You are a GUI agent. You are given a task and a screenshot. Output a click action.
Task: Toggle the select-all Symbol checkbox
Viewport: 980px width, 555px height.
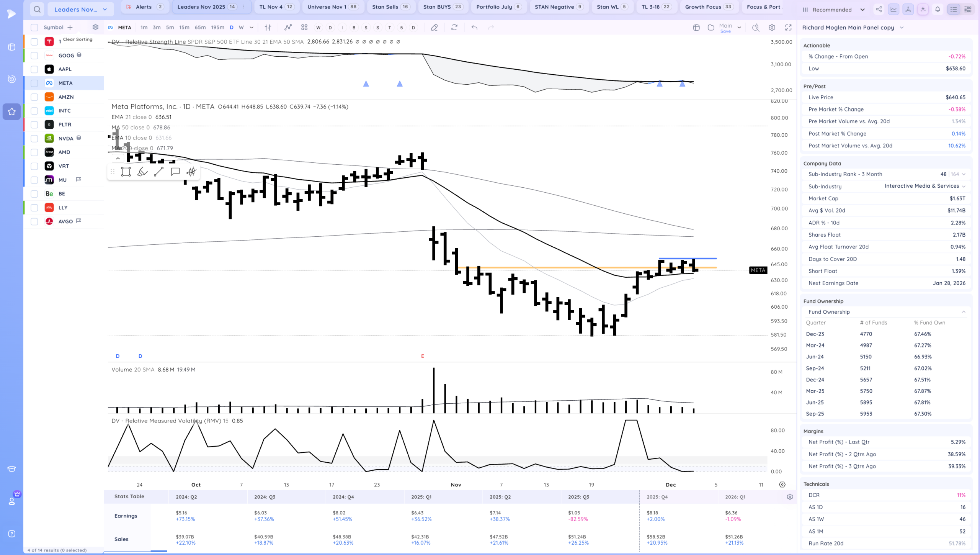coord(34,27)
